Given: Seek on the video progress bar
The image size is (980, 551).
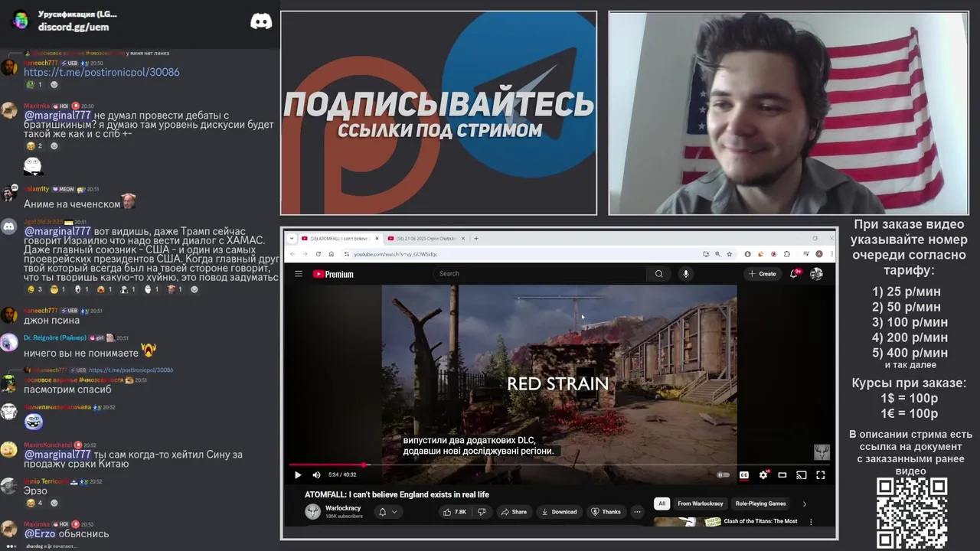Looking at the screenshot, I should pyautogui.click(x=559, y=465).
